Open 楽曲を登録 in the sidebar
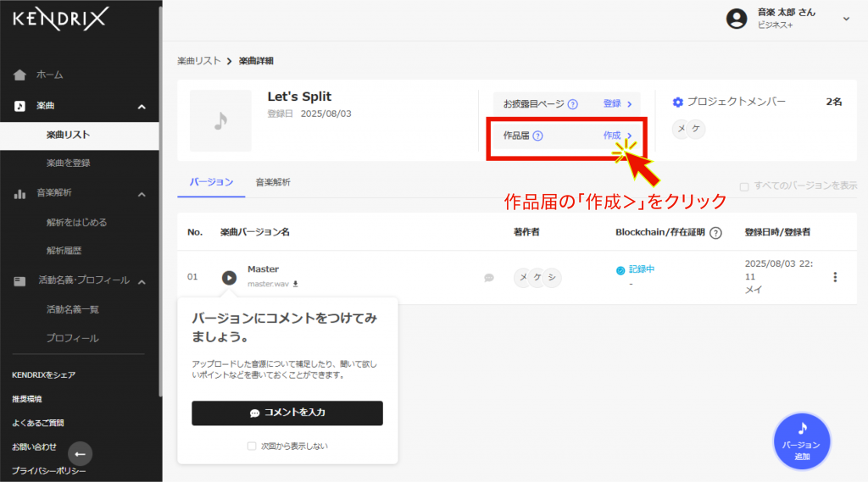The width and height of the screenshot is (868, 482). (x=69, y=163)
